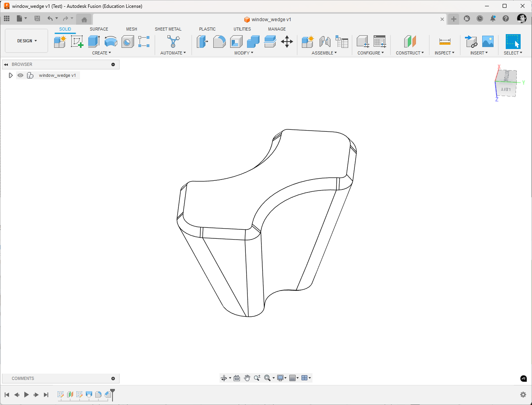Close the window_wedge v1 document tab
The height and width of the screenshot is (405, 532).
(x=442, y=19)
